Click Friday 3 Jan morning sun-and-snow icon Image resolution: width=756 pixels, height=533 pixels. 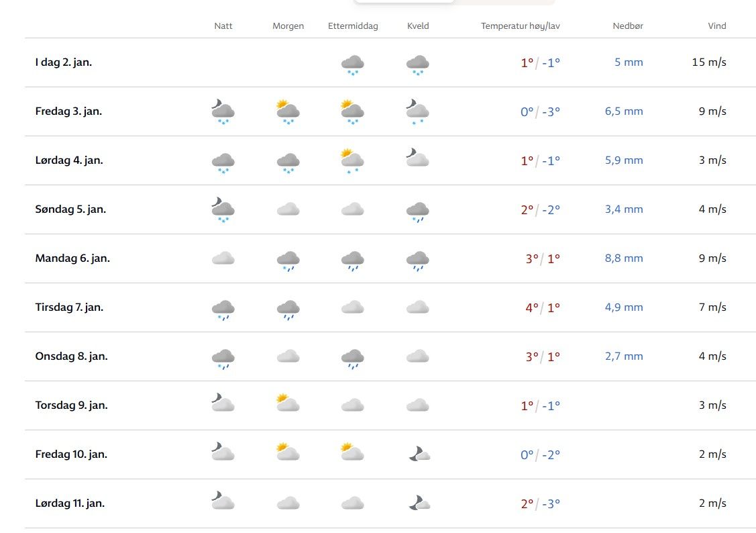pyautogui.click(x=288, y=112)
